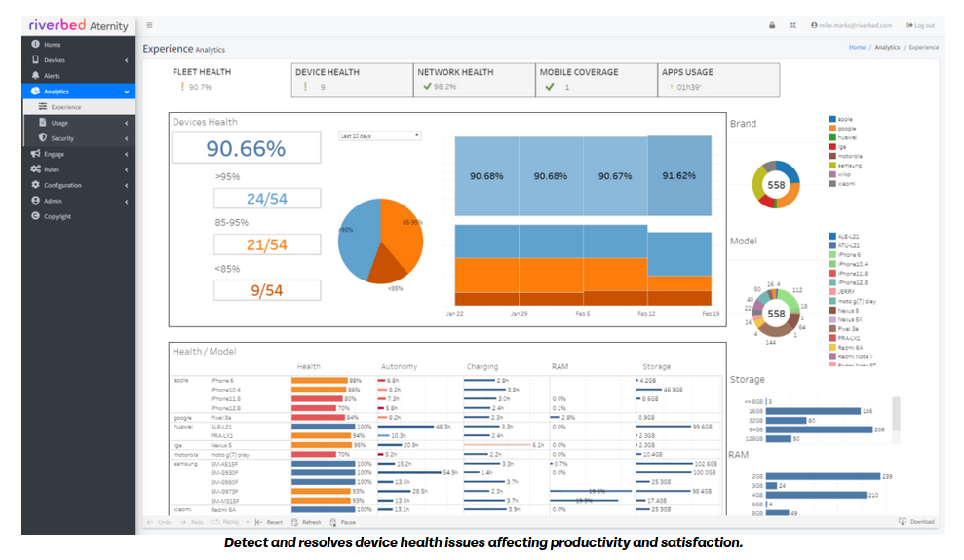Open the Apps Usage tab
The height and width of the screenshot is (560, 964).
point(718,80)
